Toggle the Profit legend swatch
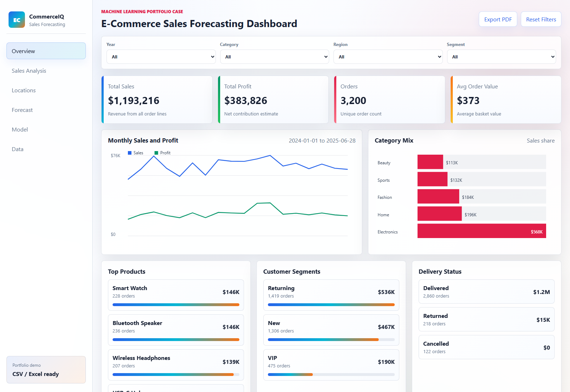 coord(156,153)
